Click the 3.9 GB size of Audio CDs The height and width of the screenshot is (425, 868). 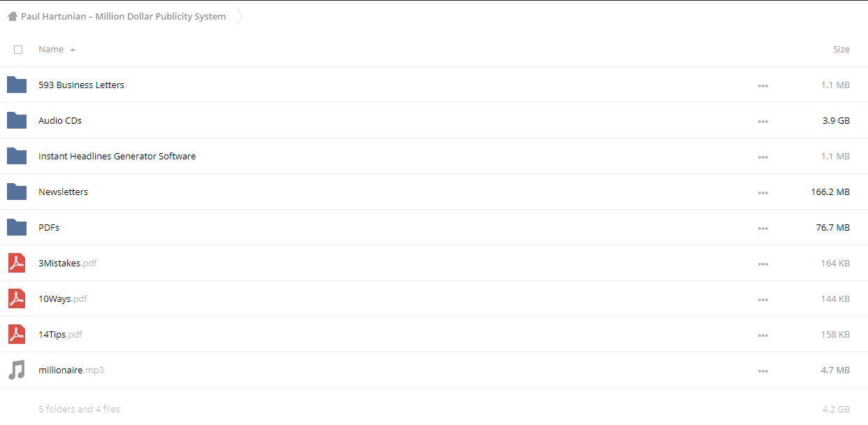pos(836,120)
